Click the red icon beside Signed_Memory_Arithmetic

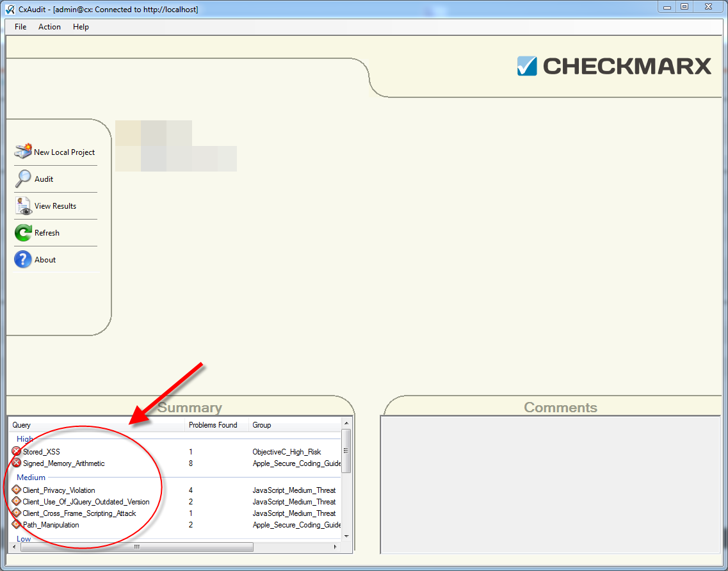(x=16, y=463)
